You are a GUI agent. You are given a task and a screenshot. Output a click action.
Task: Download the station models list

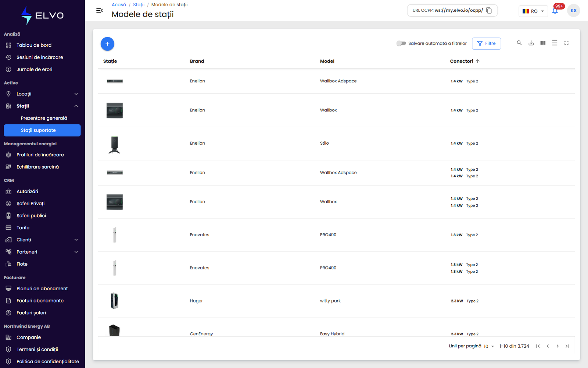tap(531, 43)
